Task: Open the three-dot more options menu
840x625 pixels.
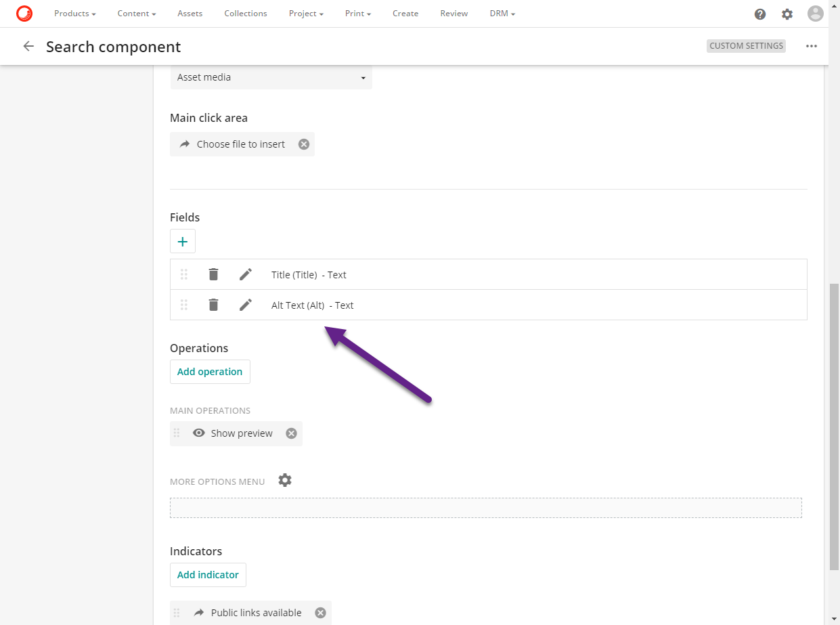Action: pos(812,46)
